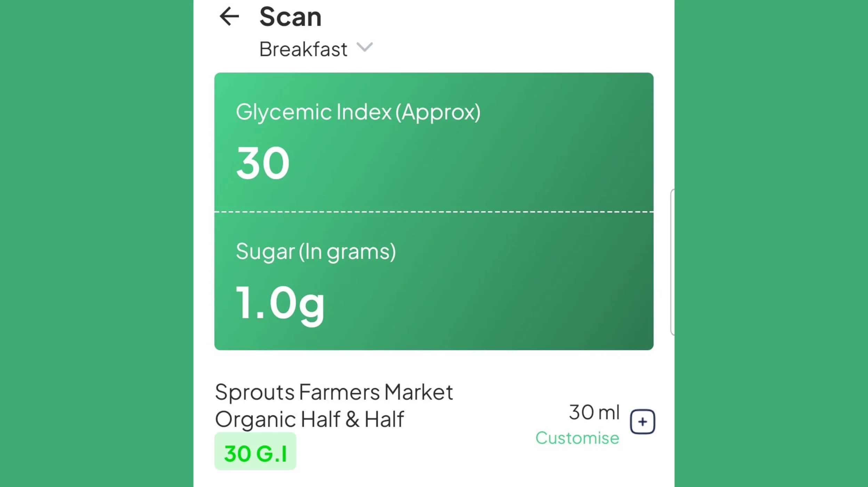Tap the 1.0g sugar value
The width and height of the screenshot is (868, 487).
pyautogui.click(x=280, y=303)
